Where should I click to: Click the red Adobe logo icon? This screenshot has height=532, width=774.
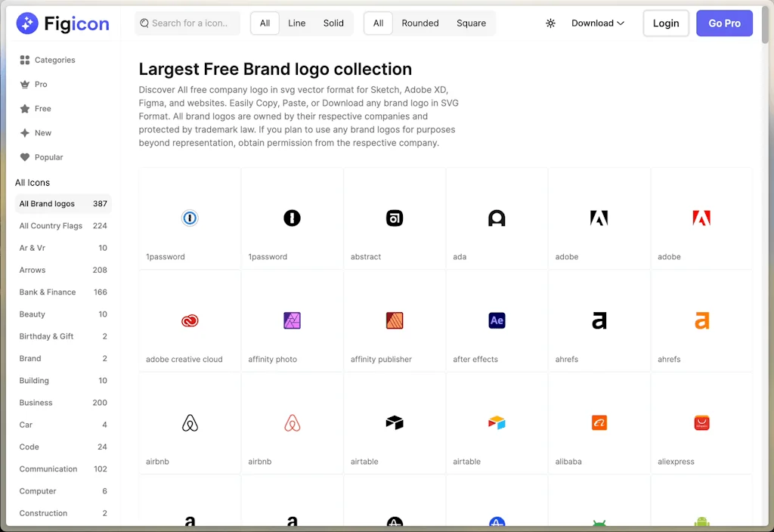click(x=701, y=218)
